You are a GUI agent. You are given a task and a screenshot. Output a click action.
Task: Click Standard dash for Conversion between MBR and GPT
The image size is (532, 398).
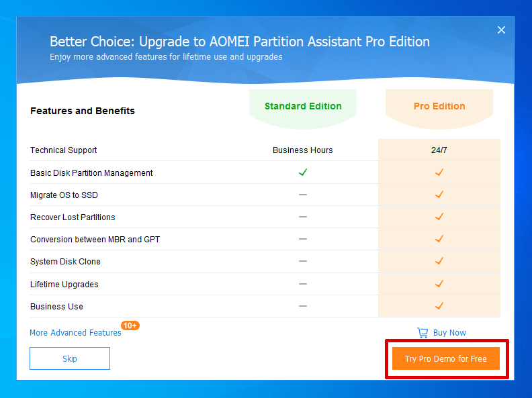(303, 239)
